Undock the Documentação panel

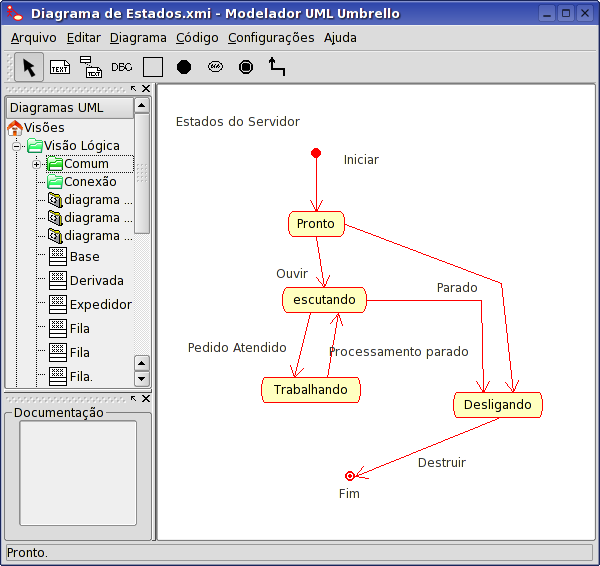(134, 398)
